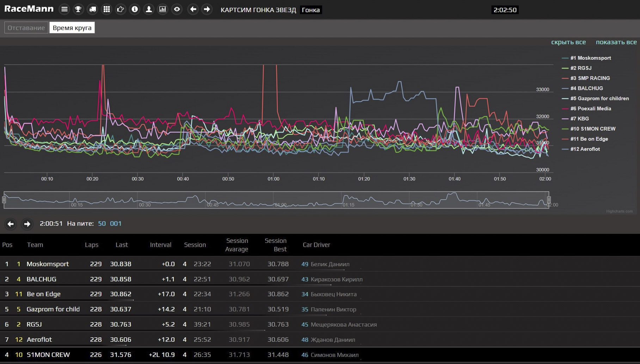Step back with the arrow below chart

click(x=11, y=224)
